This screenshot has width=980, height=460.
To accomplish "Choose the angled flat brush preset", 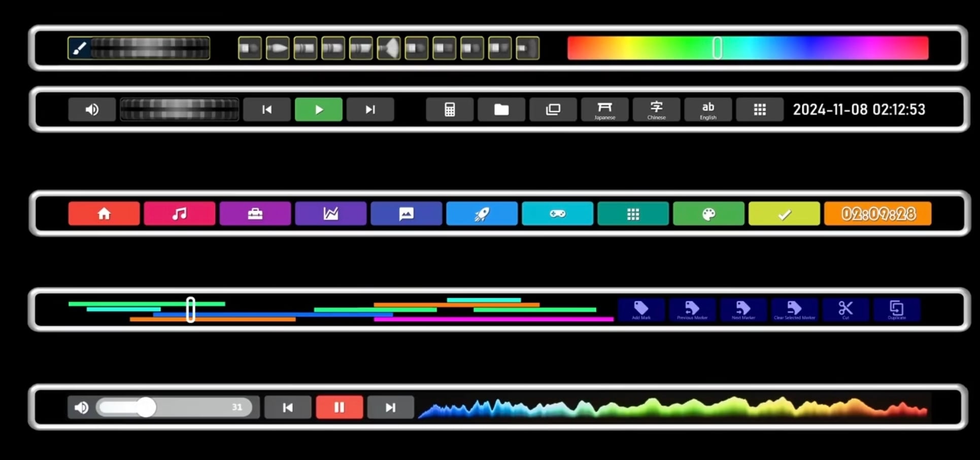I will click(x=361, y=48).
